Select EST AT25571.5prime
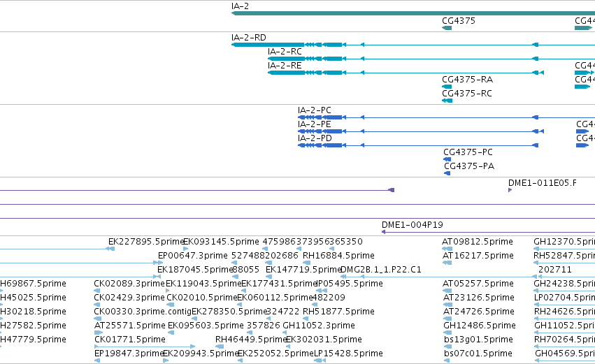595x364 pixels. 130,326
